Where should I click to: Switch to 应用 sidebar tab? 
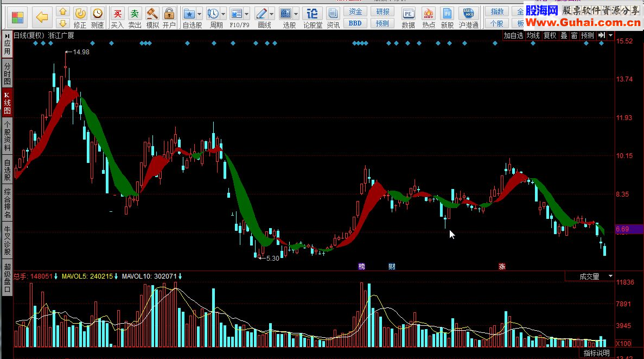pyautogui.click(x=7, y=45)
